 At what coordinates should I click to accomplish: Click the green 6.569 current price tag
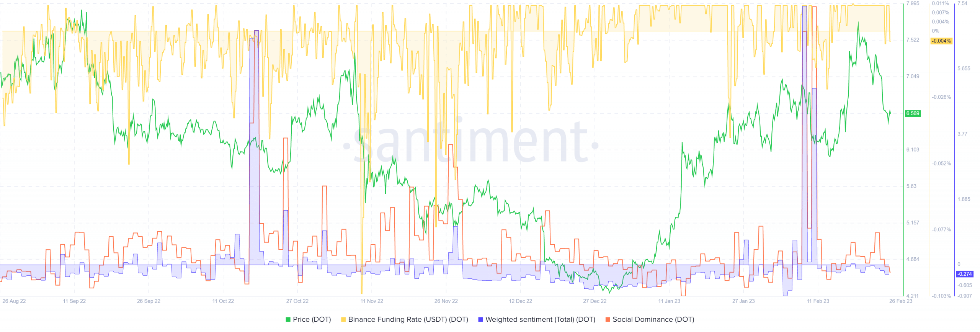913,113
